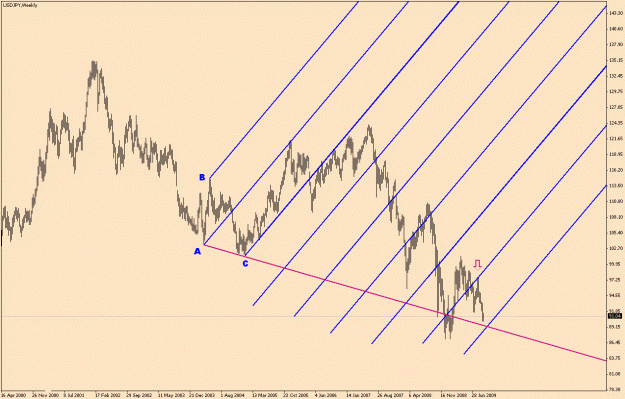Click the black current price tag
625x399 pixels.
pos(615,316)
